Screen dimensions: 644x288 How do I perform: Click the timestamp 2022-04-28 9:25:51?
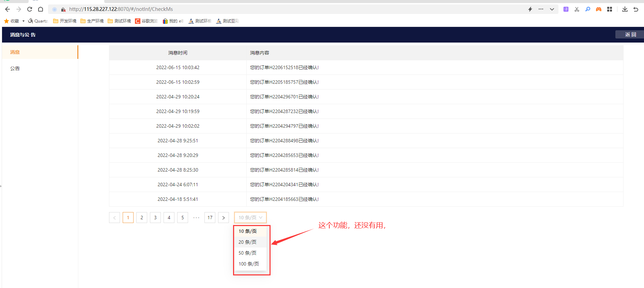pyautogui.click(x=178, y=141)
